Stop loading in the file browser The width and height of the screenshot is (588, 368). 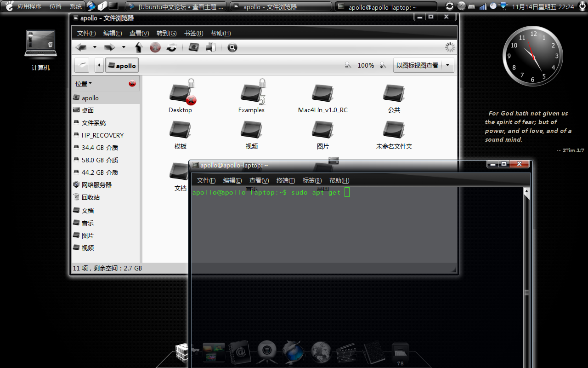[x=155, y=47]
